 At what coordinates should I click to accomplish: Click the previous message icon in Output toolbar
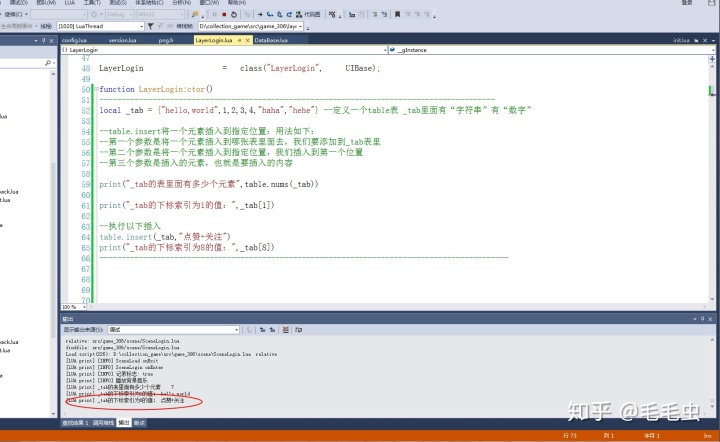tap(263, 330)
